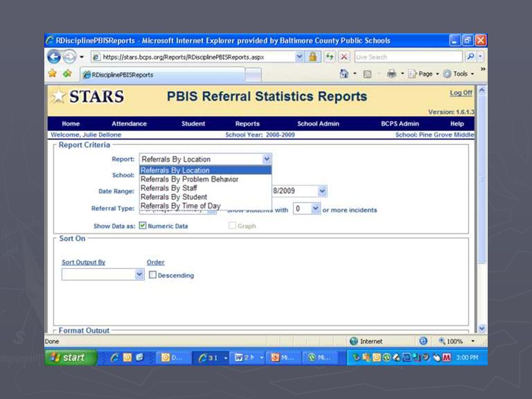This screenshot has height=399, width=532.
Task: Click the vertical scrollbar thumb
Action: pyautogui.click(x=482, y=179)
